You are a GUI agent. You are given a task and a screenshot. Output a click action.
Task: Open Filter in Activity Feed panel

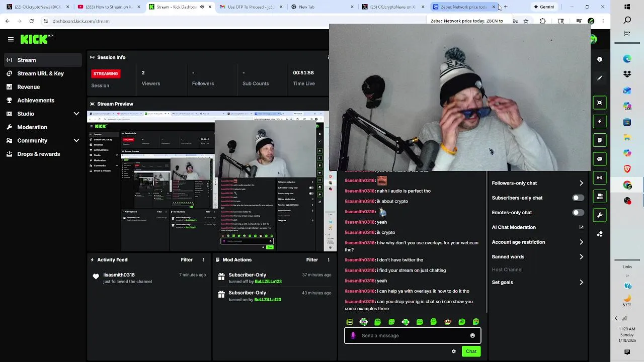pyautogui.click(x=187, y=260)
